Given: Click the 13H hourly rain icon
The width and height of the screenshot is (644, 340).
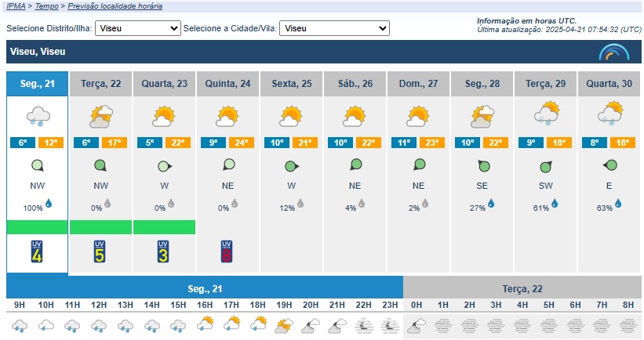Looking at the screenshot, I should [x=126, y=326].
